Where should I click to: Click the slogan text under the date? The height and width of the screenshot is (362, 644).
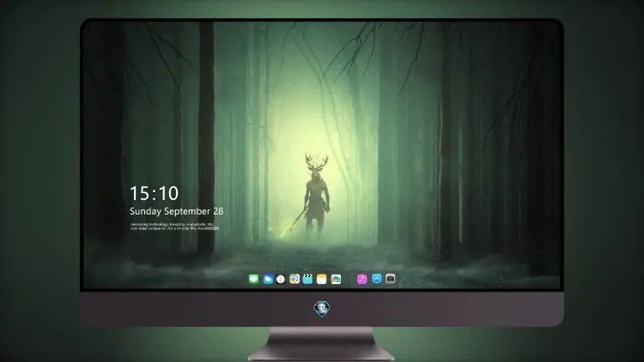174,226
